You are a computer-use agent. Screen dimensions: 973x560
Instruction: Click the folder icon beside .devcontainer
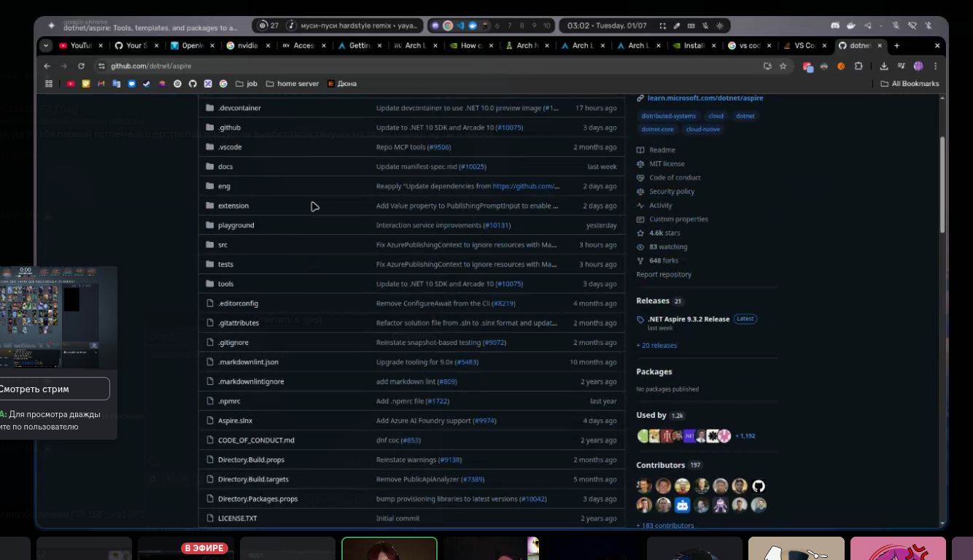click(210, 108)
